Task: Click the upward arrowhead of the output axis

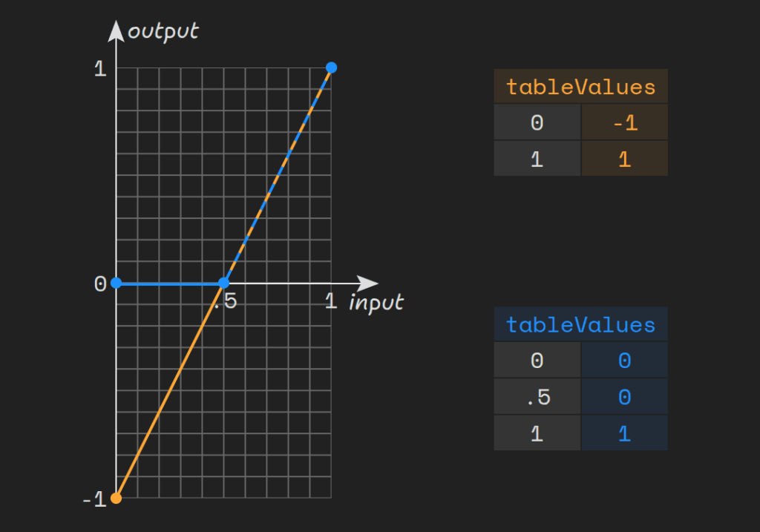Action: click(x=116, y=30)
